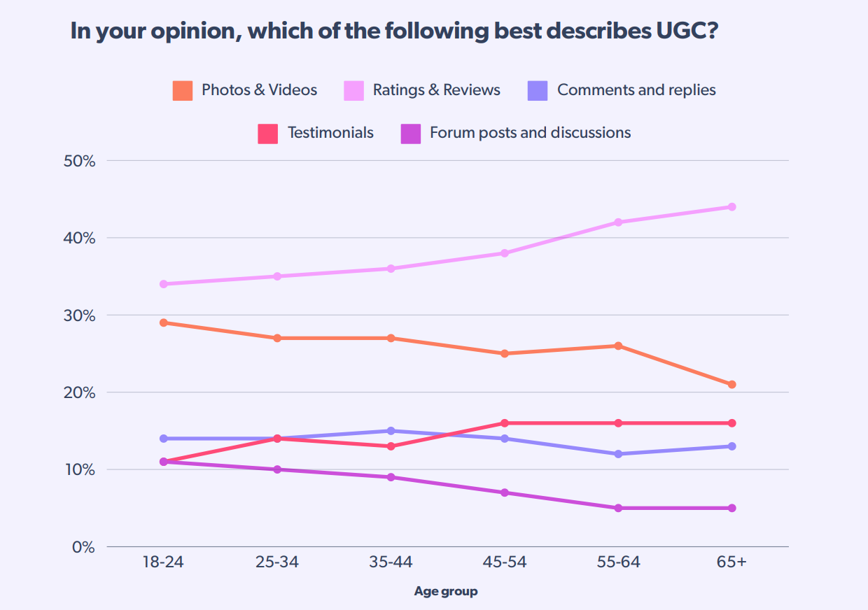Toggle the Comments and replies legend label
The height and width of the screenshot is (610, 868).
click(636, 90)
